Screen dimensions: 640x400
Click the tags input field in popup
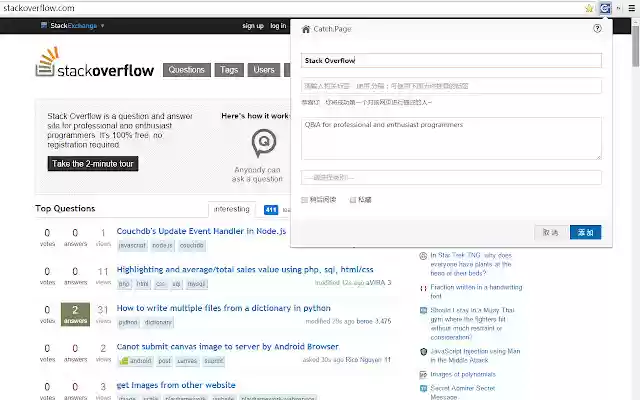pos(451,86)
